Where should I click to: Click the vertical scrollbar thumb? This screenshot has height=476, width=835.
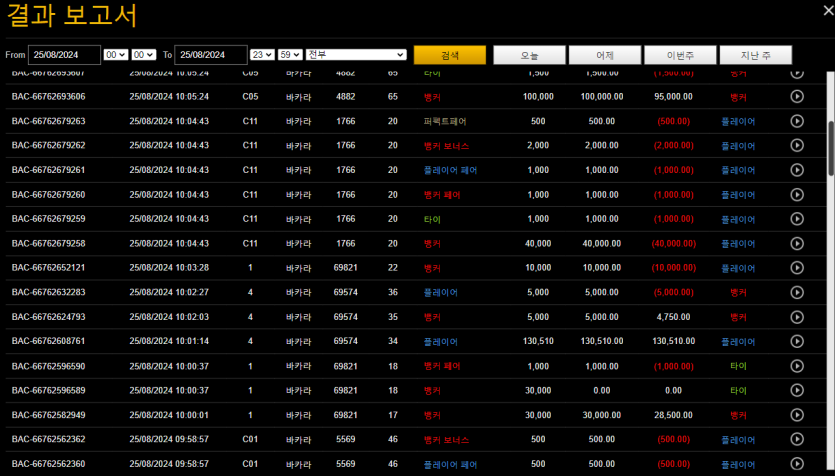829,147
